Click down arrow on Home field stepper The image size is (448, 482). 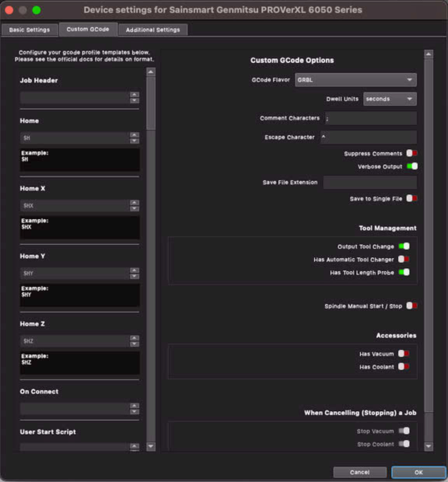tap(134, 141)
